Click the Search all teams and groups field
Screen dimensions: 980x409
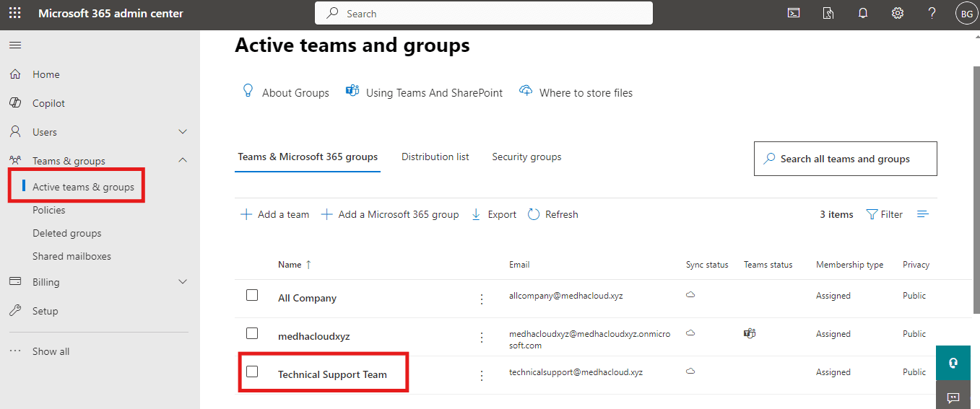(845, 159)
